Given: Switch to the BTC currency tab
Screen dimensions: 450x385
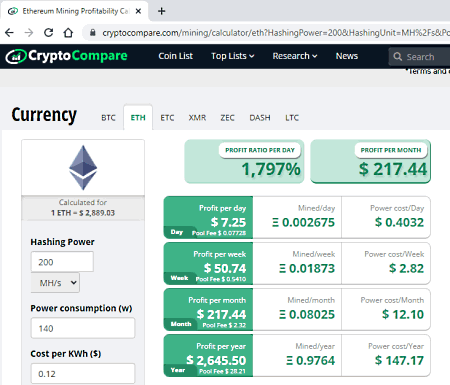Looking at the screenshot, I should (108, 118).
